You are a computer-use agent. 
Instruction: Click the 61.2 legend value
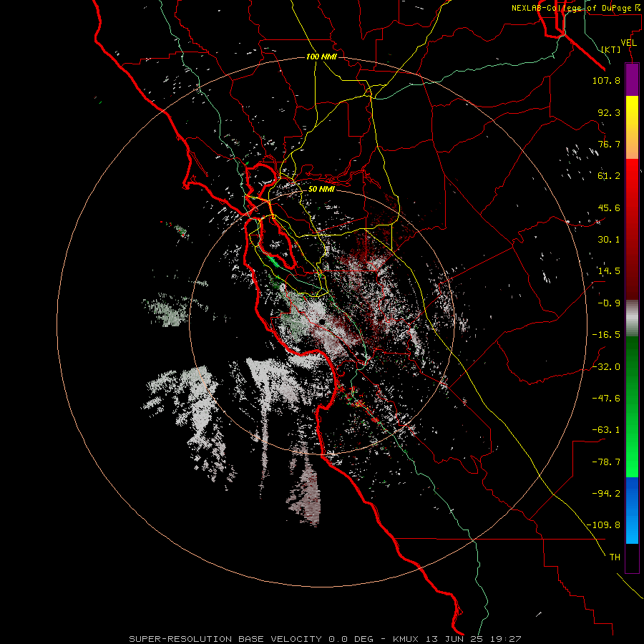609,176
